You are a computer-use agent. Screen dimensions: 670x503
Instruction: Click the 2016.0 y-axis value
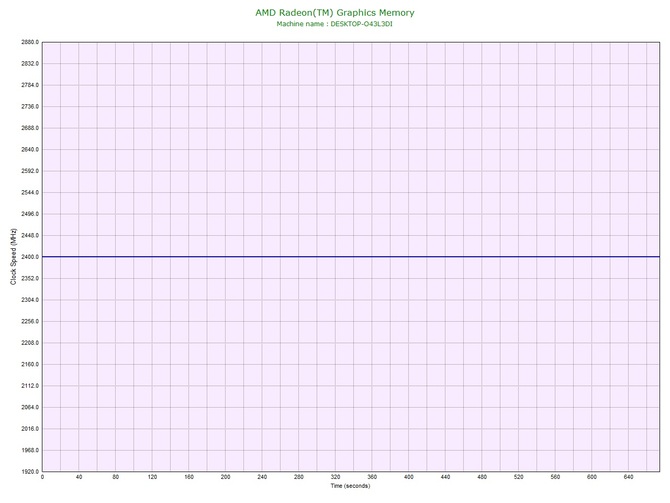(30, 429)
